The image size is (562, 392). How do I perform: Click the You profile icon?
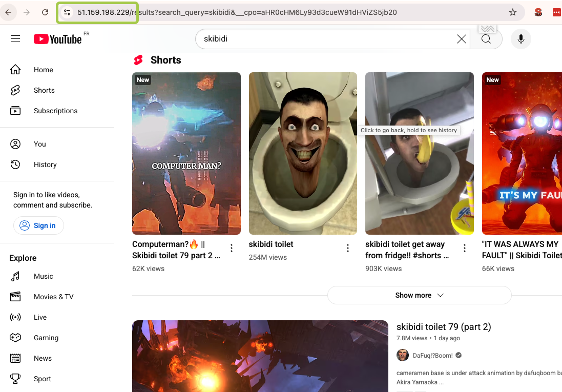coord(15,144)
